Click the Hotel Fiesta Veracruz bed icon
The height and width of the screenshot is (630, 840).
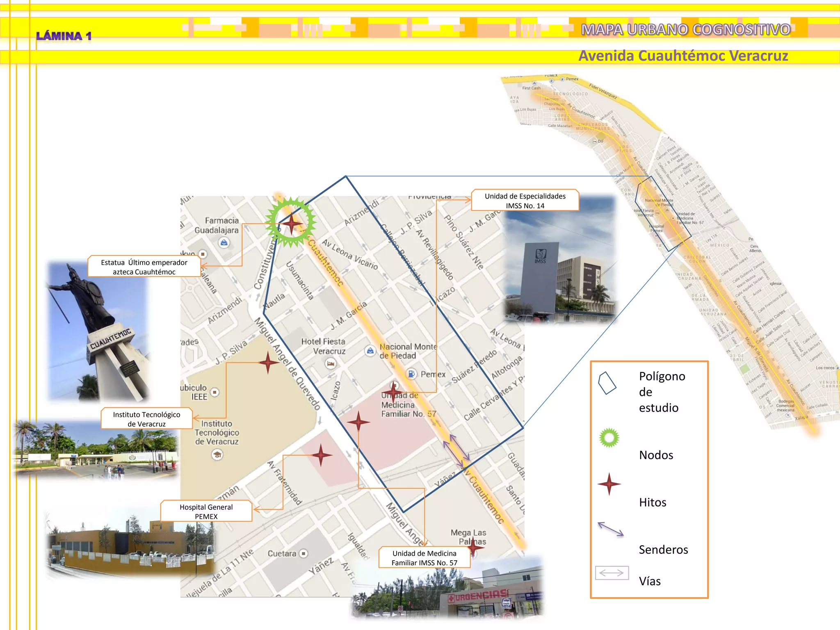[331, 363]
